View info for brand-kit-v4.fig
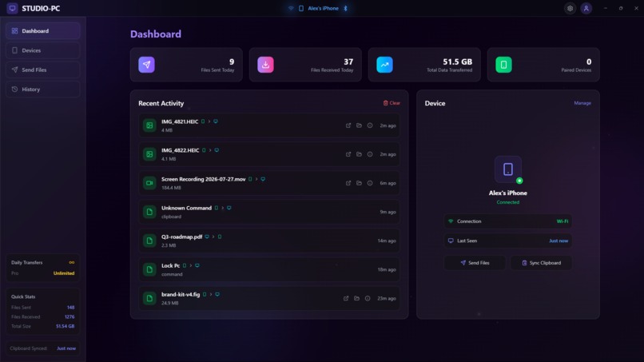Screen dimensions: 644x362 (368, 298)
